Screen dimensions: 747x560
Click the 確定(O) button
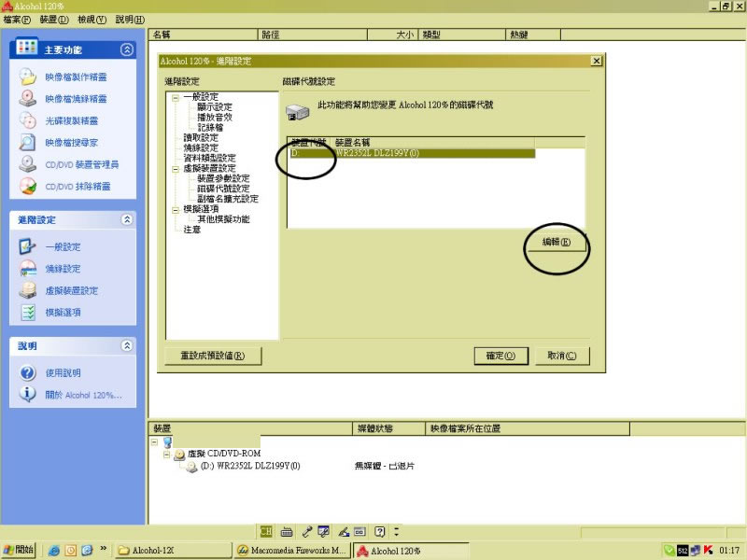[500, 356]
